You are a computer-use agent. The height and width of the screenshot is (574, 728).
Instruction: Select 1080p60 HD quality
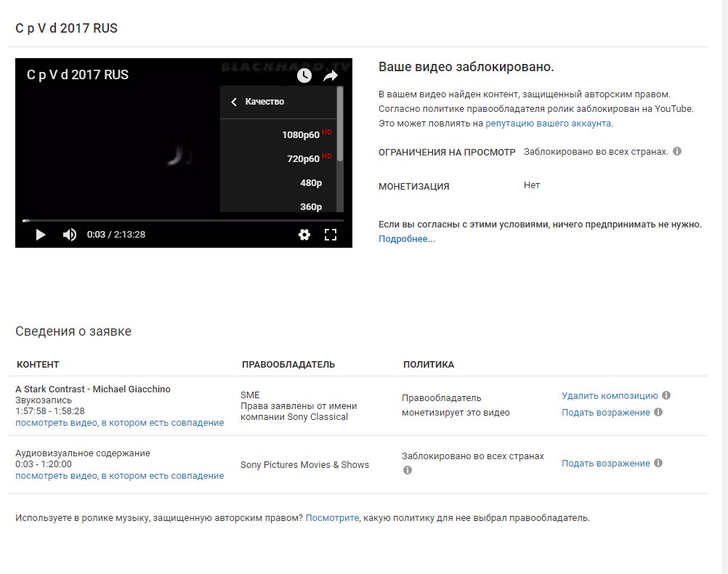pyautogui.click(x=278, y=134)
